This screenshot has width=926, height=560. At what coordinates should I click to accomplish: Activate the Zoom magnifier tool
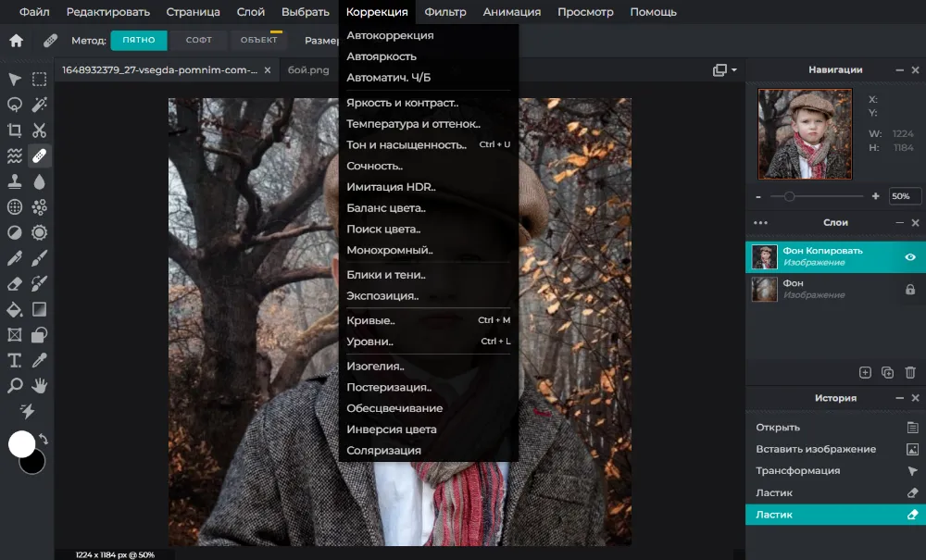(15, 385)
